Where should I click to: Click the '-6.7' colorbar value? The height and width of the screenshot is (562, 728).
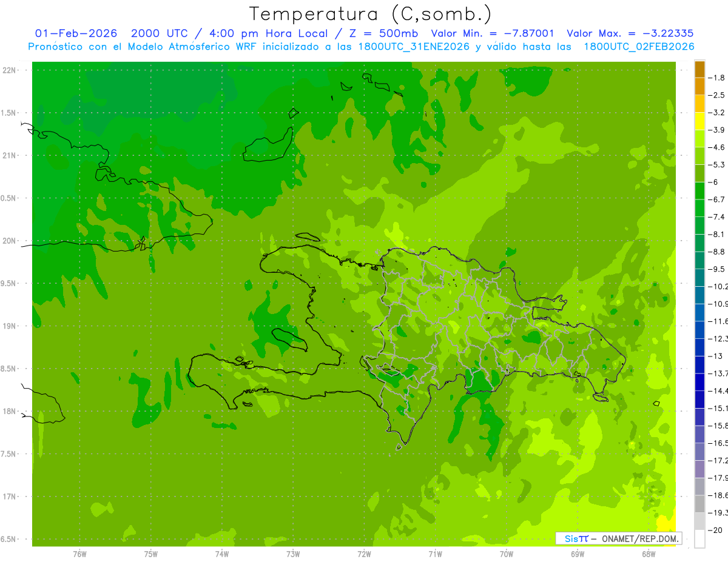coord(716,199)
